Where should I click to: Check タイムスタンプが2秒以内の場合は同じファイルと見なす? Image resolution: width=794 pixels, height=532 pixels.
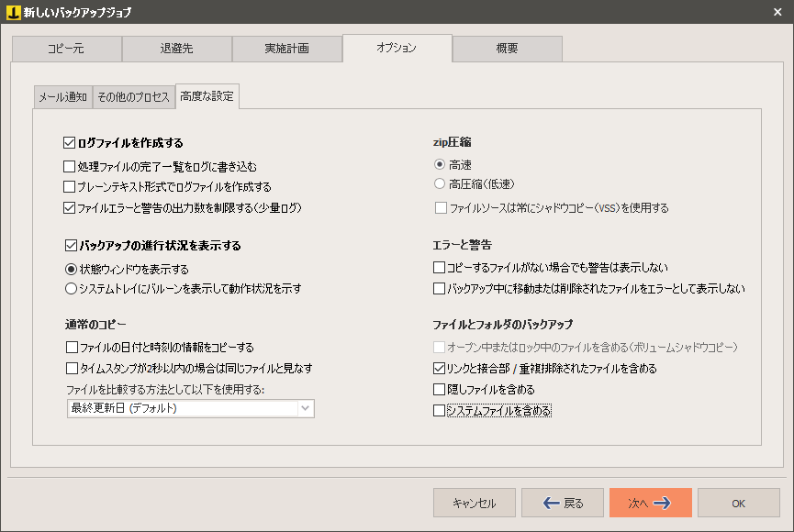coord(72,368)
